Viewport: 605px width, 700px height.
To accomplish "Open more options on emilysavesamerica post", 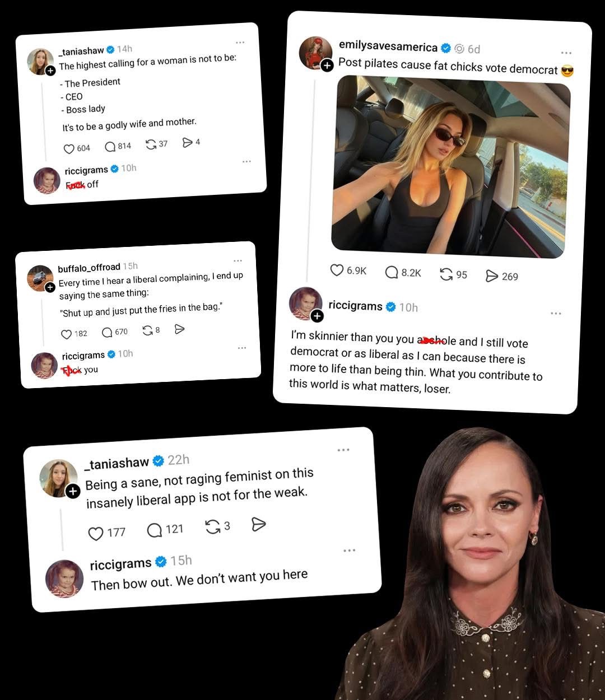I will (x=566, y=53).
